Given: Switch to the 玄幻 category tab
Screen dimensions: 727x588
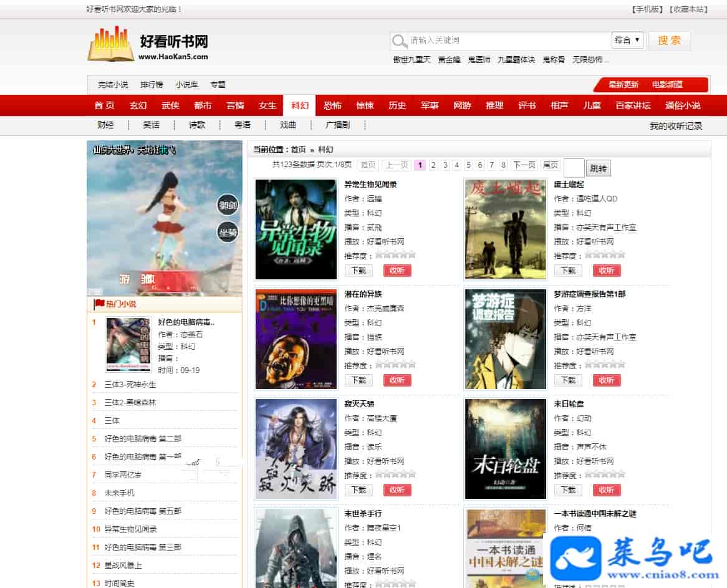Looking at the screenshot, I should coord(138,105).
